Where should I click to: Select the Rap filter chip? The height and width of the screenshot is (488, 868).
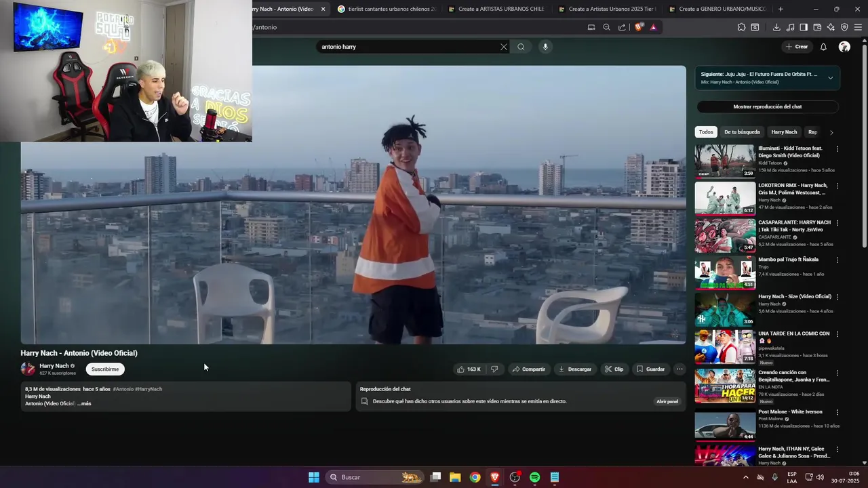click(x=812, y=132)
